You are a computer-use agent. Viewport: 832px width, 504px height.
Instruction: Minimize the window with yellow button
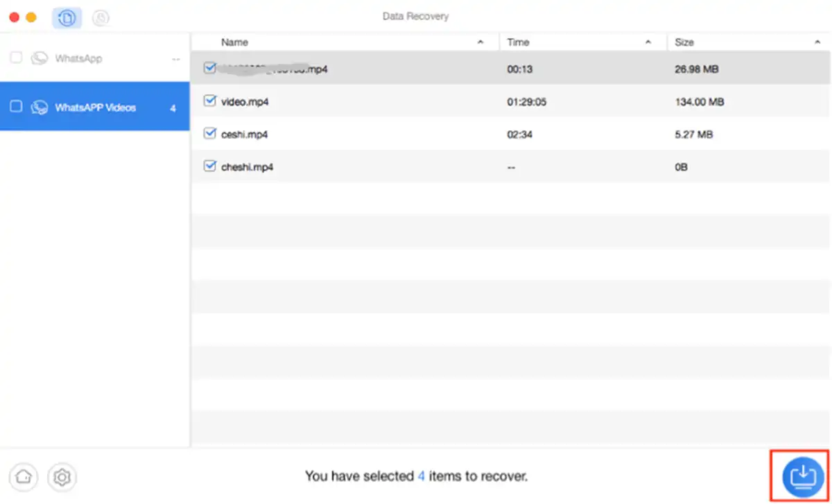point(31,17)
